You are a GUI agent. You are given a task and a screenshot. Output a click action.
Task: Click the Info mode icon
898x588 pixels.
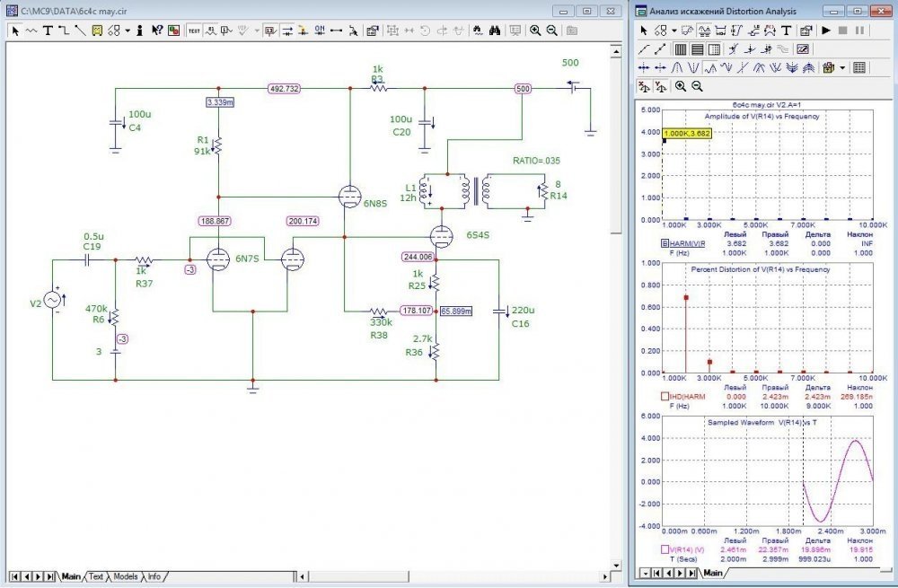(141, 31)
